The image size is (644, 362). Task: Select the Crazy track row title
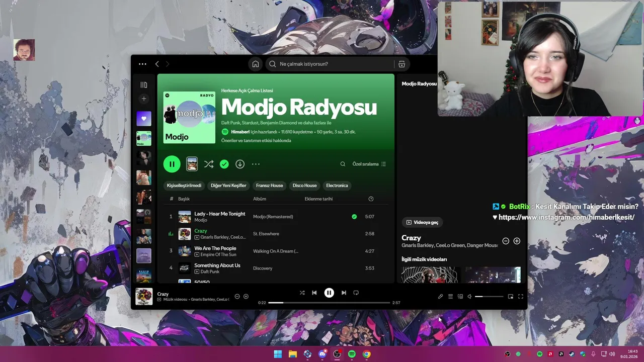(x=201, y=231)
